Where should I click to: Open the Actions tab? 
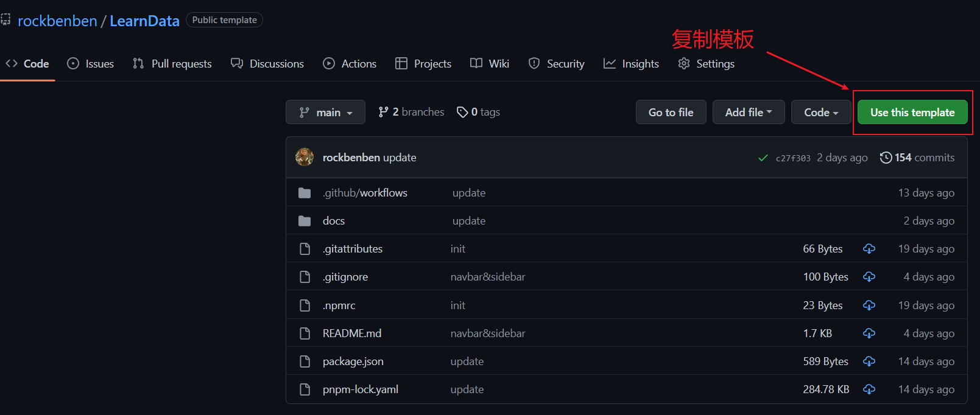[350, 63]
